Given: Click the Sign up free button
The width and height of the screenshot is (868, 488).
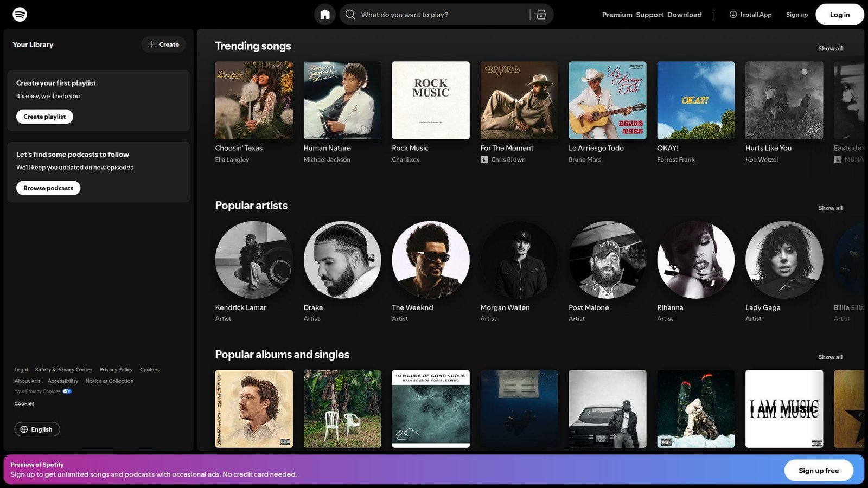Looking at the screenshot, I should pos(819,471).
